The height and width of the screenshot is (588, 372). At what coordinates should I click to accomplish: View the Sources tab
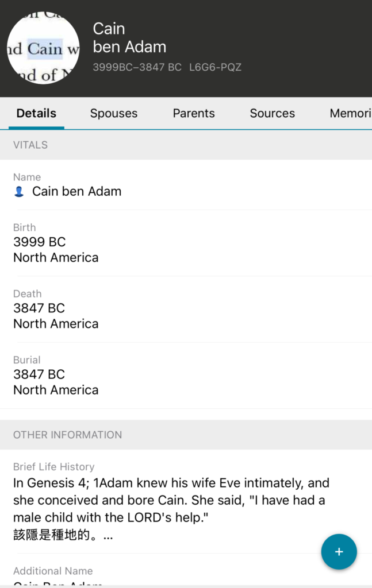(x=272, y=113)
